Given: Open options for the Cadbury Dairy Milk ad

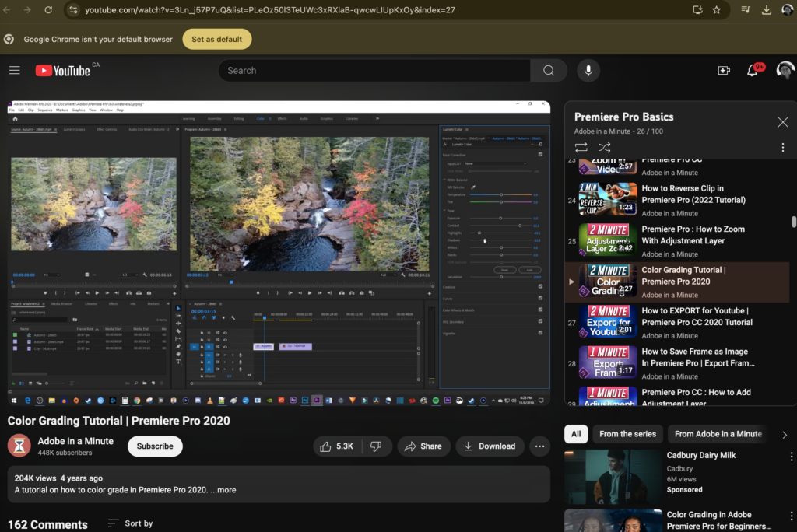Looking at the screenshot, I should click(x=791, y=457).
